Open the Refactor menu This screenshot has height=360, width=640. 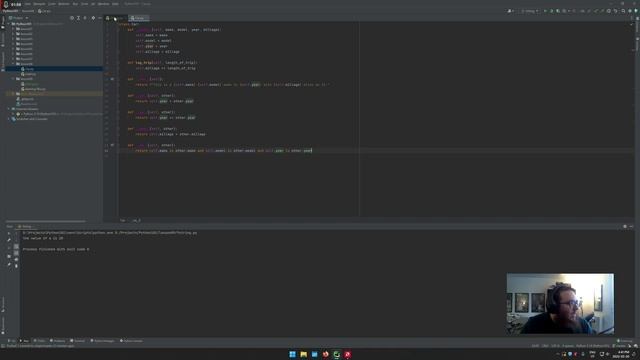pos(64,4)
